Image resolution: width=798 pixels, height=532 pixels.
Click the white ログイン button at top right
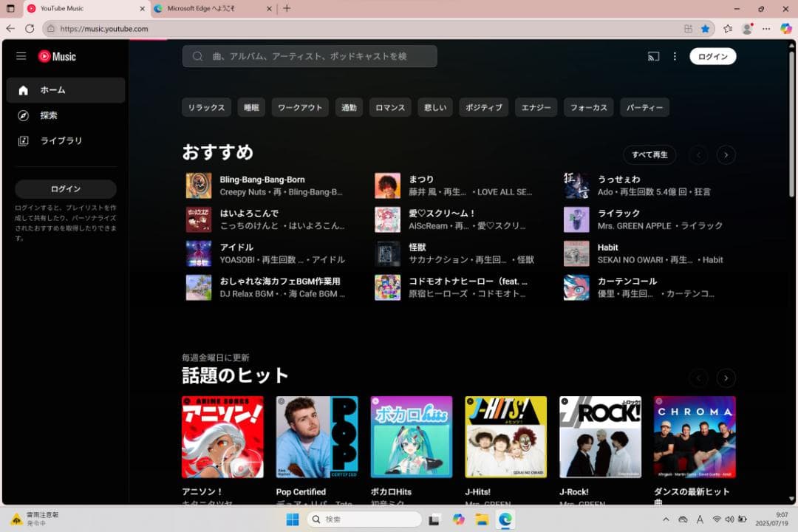pyautogui.click(x=712, y=56)
